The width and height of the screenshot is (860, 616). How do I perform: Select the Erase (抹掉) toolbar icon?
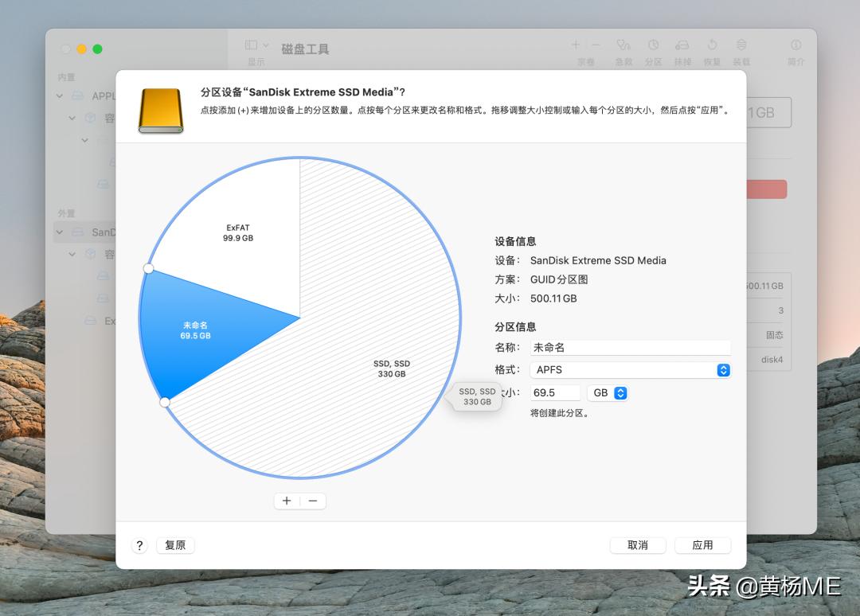click(682, 45)
